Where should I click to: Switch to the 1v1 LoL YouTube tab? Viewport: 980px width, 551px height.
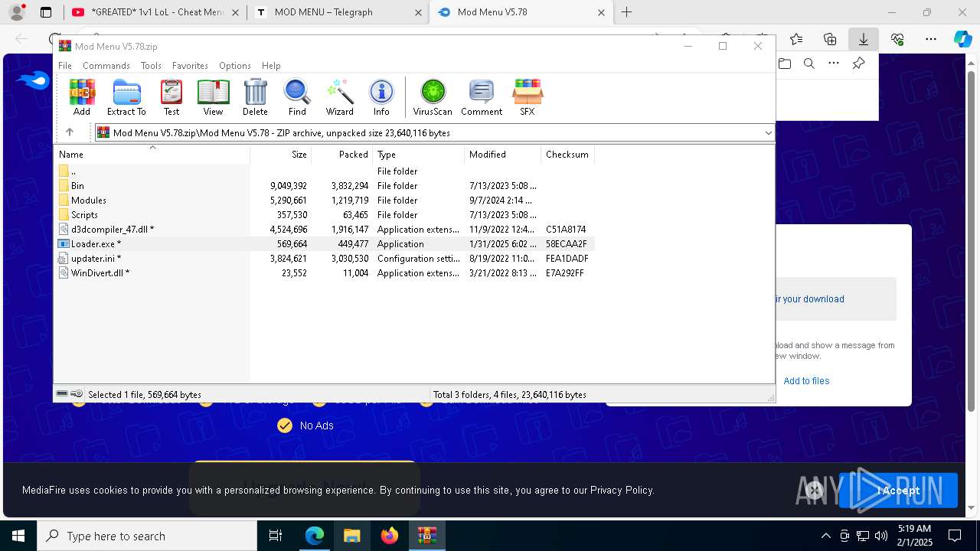pos(155,12)
